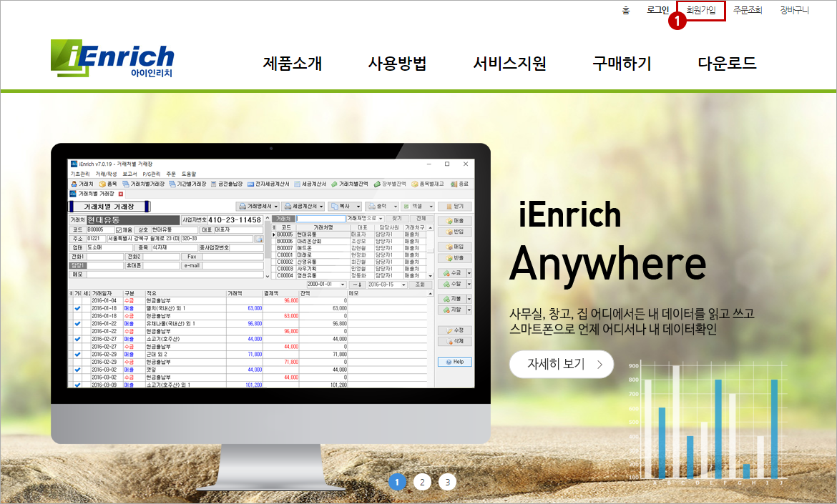This screenshot has height=504, width=837.
Task: Open 제품소개 main menu
Action: pyautogui.click(x=293, y=64)
